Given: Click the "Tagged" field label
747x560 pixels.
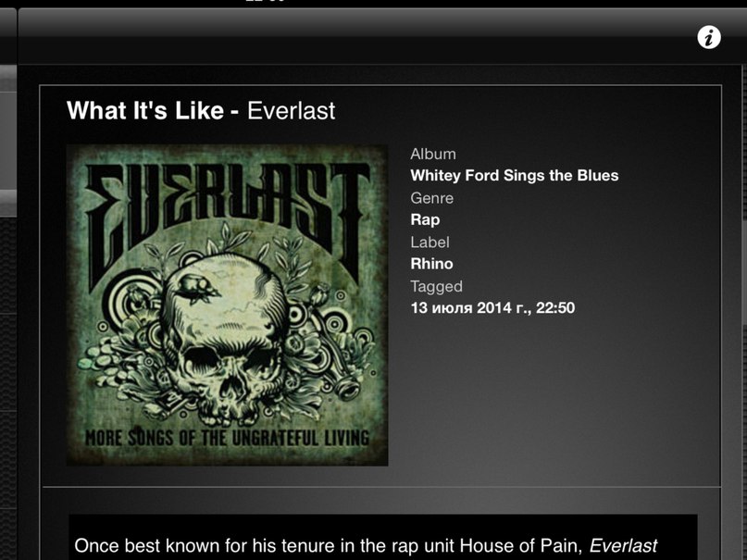Looking at the screenshot, I should [x=436, y=287].
